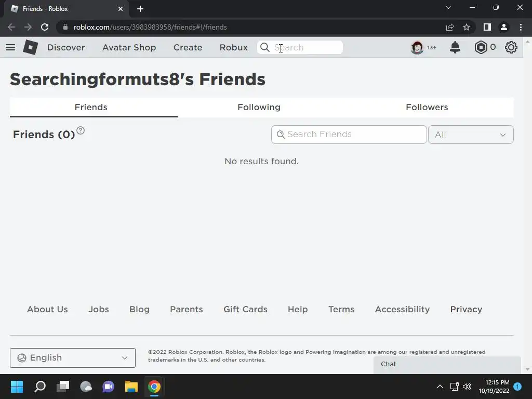Click the Robux balance icon
532x399 pixels.
481,47
